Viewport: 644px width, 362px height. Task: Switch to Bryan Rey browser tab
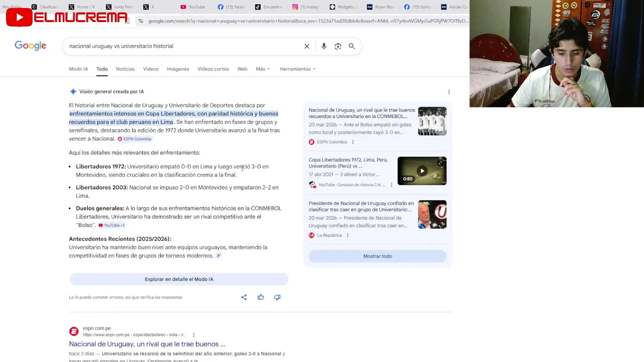pyautogui.click(x=380, y=7)
